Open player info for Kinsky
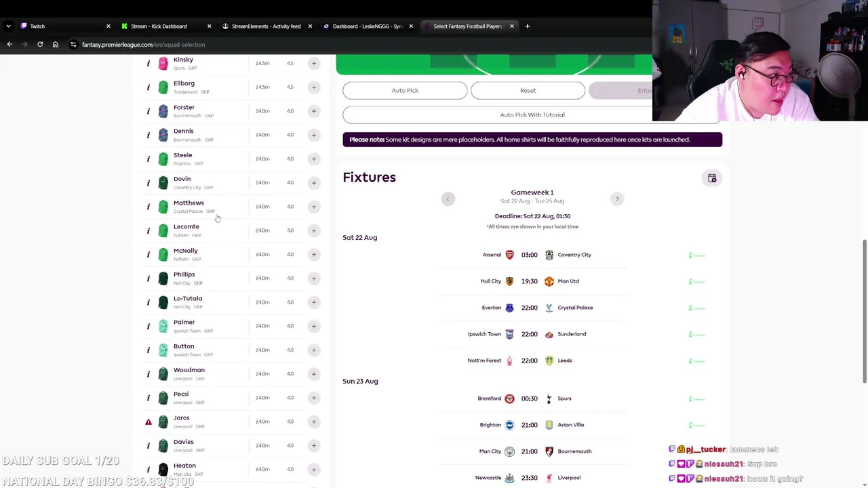Image resolution: width=868 pixels, height=488 pixels. (x=149, y=64)
